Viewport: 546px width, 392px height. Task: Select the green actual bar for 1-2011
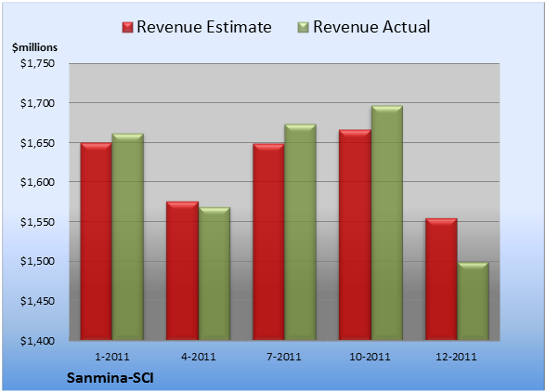127,237
